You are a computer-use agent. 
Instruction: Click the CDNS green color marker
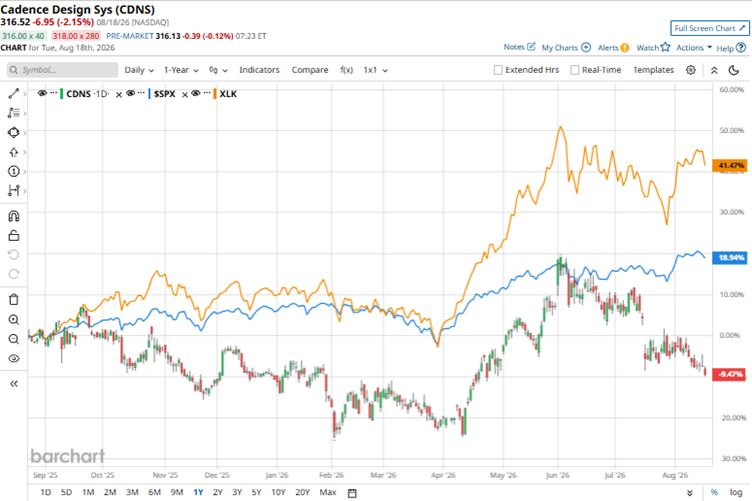pos(62,93)
